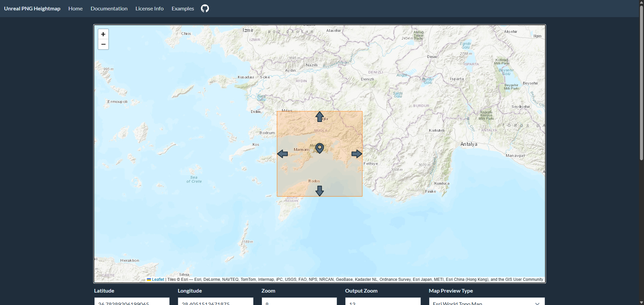Zoom in on the map

103,34
